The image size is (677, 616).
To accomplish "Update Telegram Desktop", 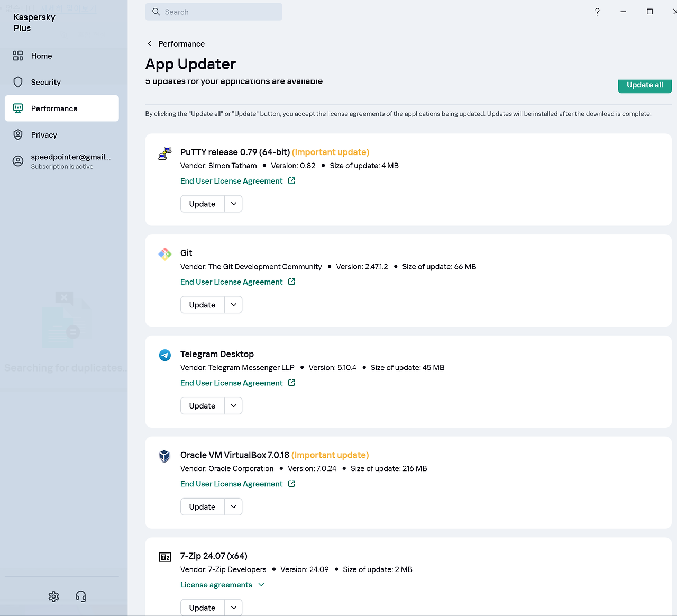I will coord(203,406).
